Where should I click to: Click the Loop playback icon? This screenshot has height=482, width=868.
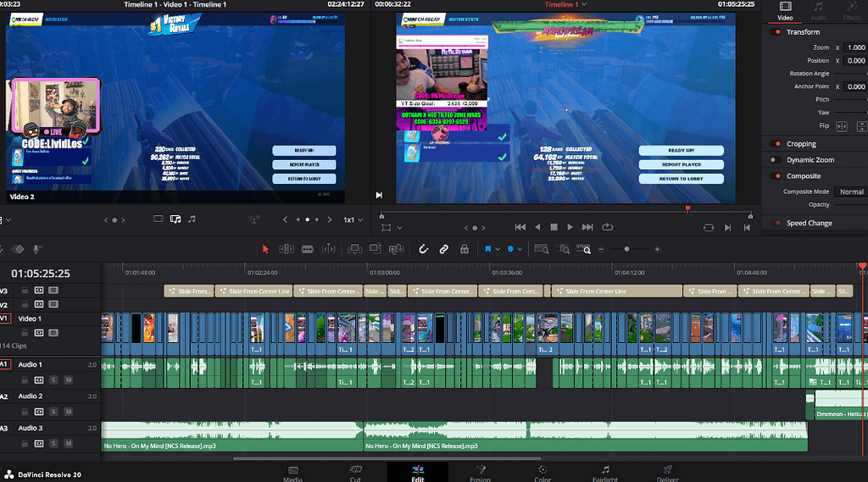pos(607,227)
